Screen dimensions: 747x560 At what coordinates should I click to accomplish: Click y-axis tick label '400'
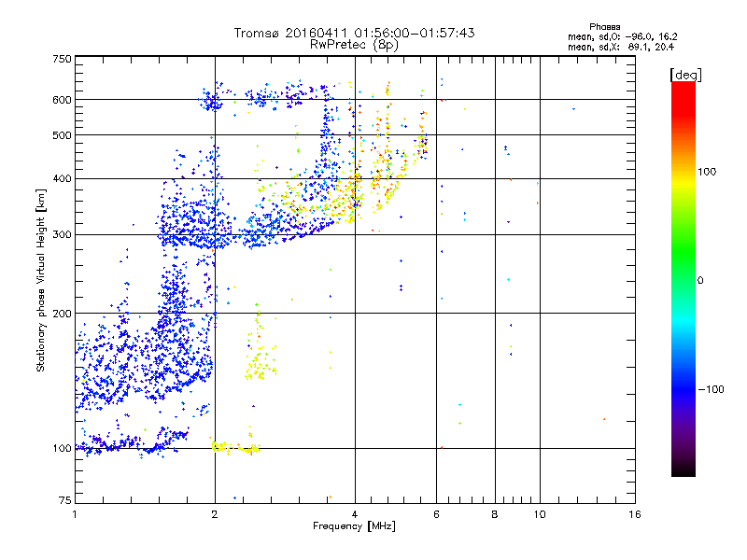[x=62, y=178]
